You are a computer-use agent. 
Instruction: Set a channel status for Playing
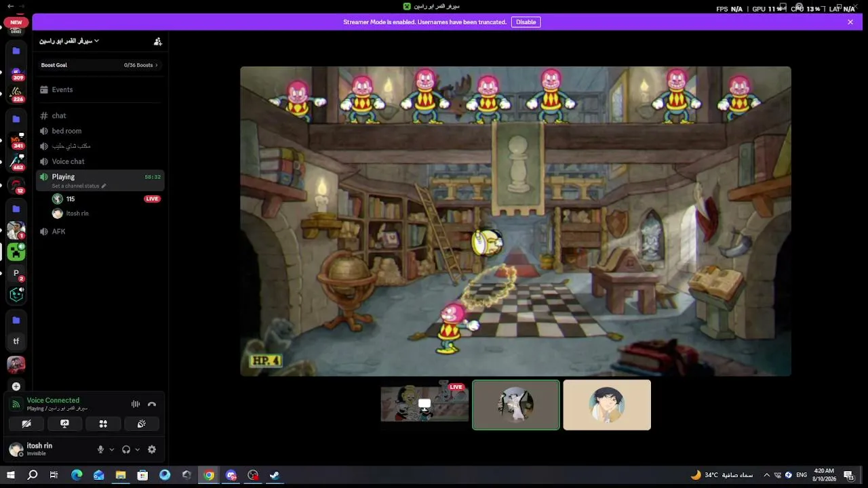pyautogui.click(x=79, y=186)
